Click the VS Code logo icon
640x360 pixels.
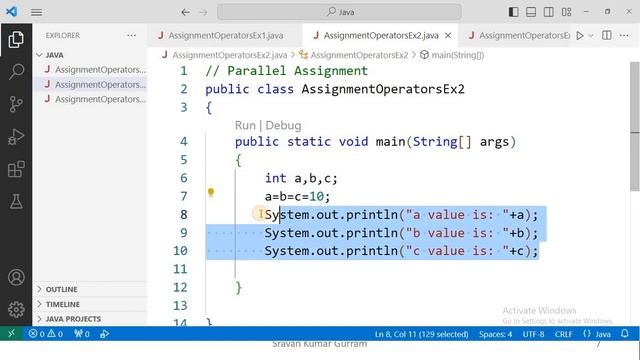point(11,11)
